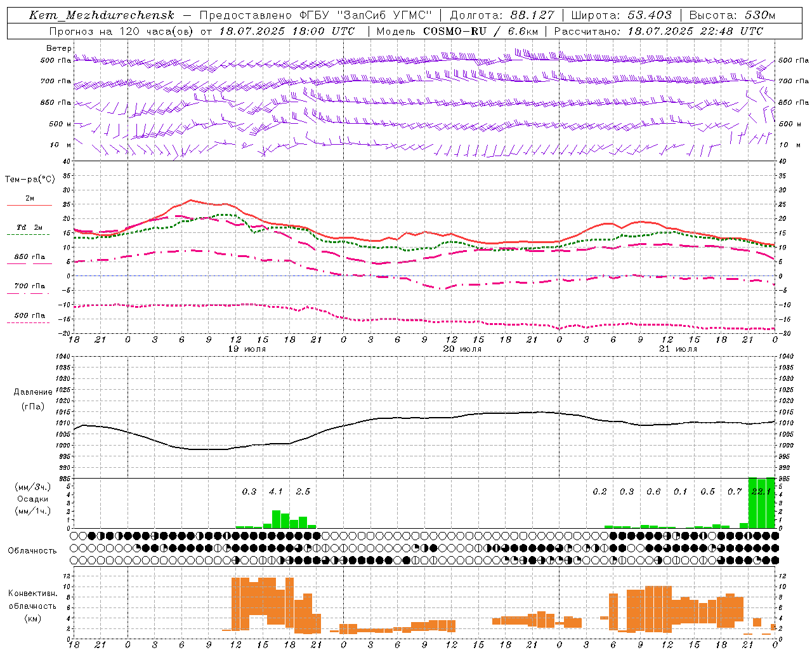
Task: Click the '2м' temperature legend entry
Action: [30, 199]
